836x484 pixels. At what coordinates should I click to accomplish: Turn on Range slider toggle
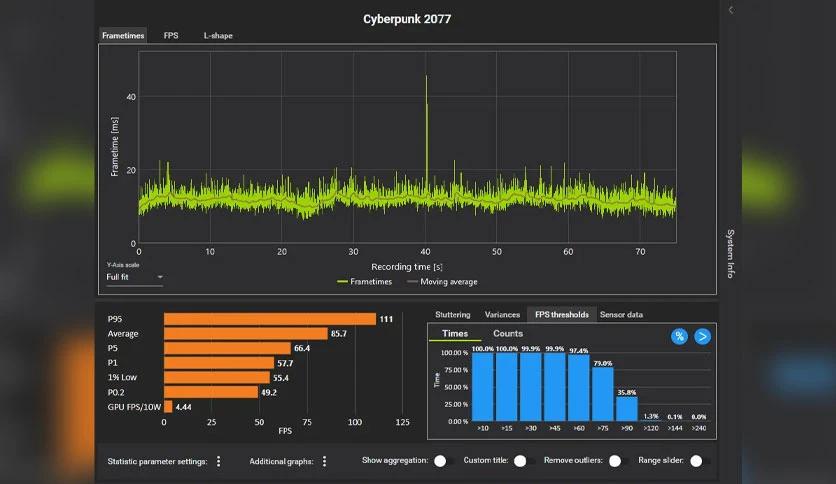pos(700,461)
